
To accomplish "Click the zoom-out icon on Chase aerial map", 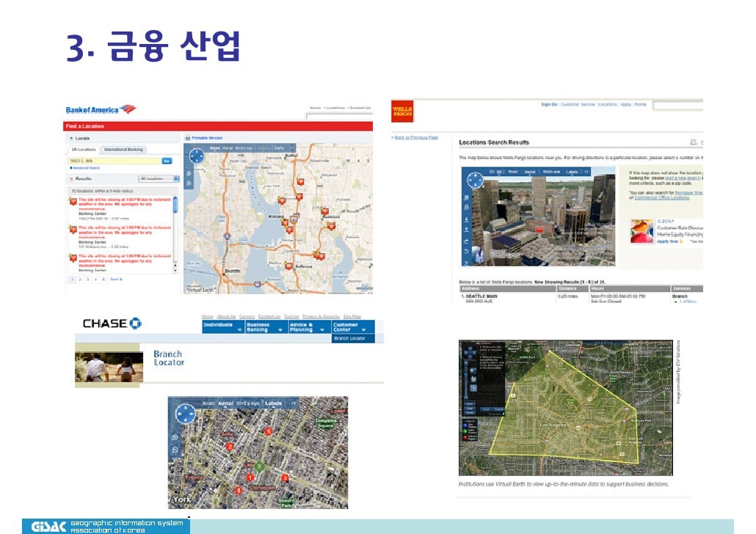I will (175, 450).
